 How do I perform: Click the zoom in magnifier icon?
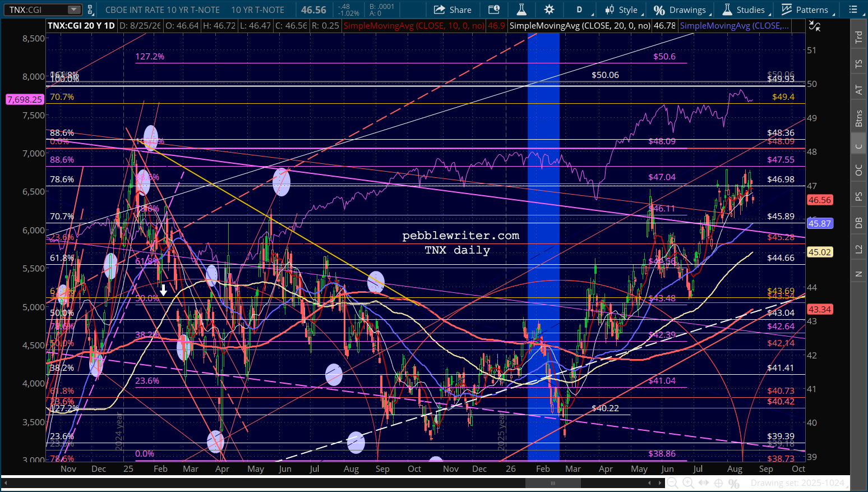point(688,483)
